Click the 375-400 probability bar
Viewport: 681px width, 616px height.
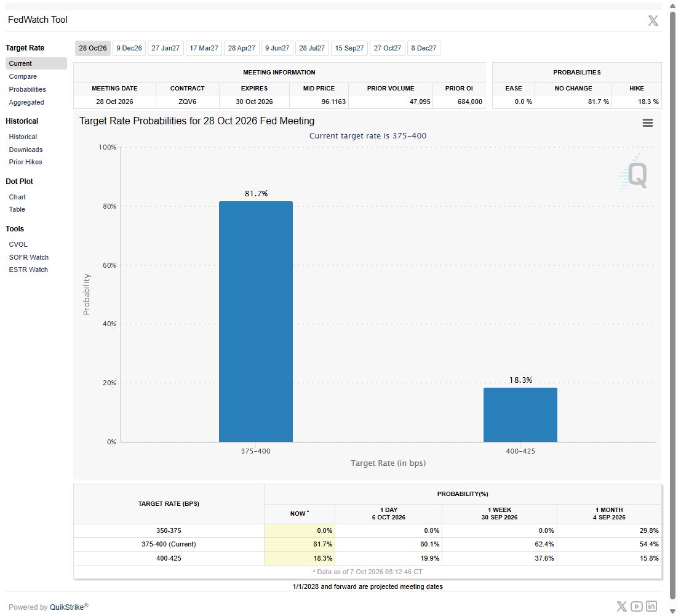255,321
